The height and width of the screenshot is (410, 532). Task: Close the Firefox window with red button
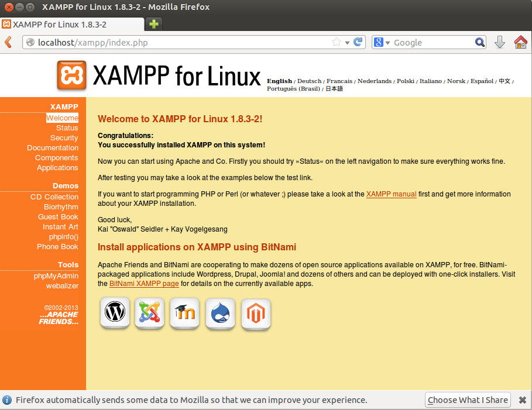click(9, 7)
